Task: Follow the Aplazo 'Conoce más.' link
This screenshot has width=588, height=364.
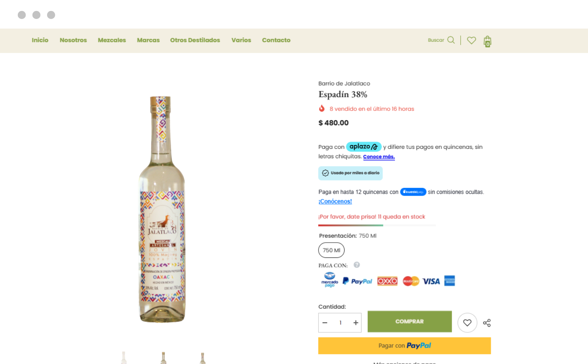Action: point(379,157)
